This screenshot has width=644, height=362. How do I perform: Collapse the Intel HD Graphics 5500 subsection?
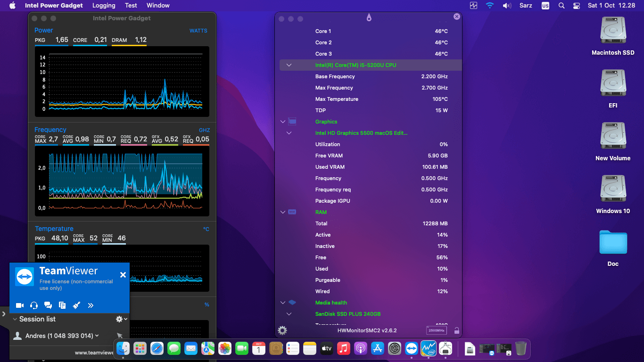[289, 133]
